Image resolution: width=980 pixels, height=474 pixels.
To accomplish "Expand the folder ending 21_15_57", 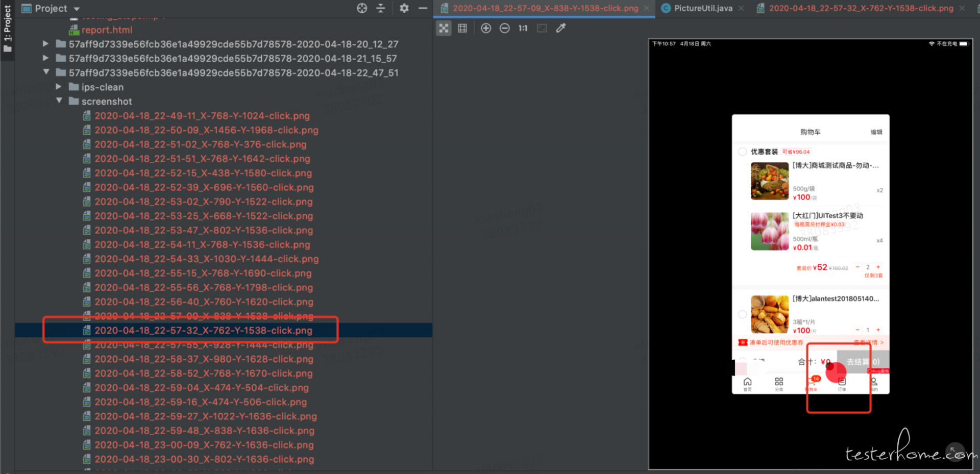I will tap(46, 58).
